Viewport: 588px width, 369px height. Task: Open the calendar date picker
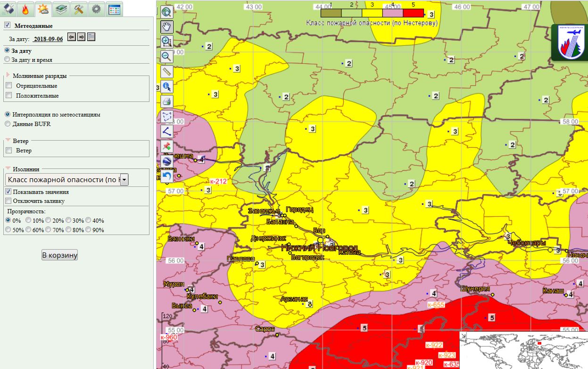pos(91,37)
